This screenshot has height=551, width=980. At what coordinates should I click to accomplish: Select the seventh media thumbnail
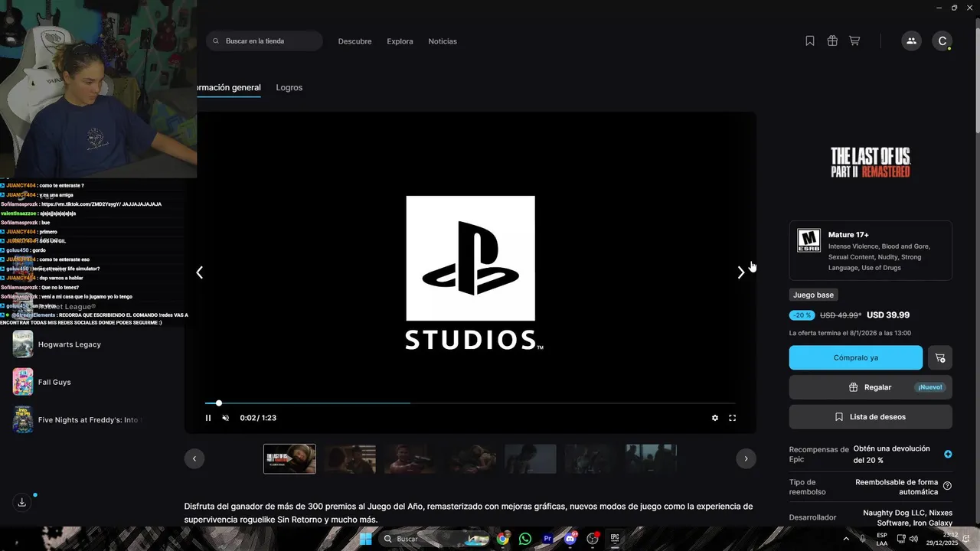tap(651, 459)
